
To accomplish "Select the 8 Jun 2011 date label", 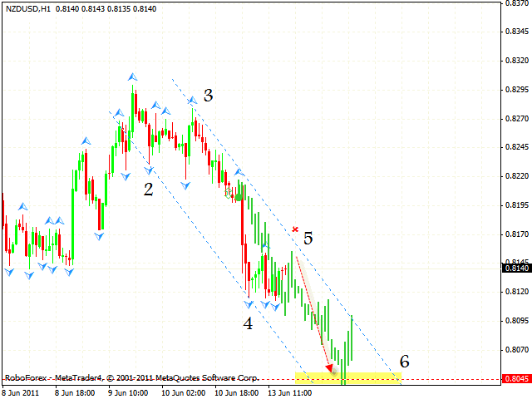I will 21,393.
